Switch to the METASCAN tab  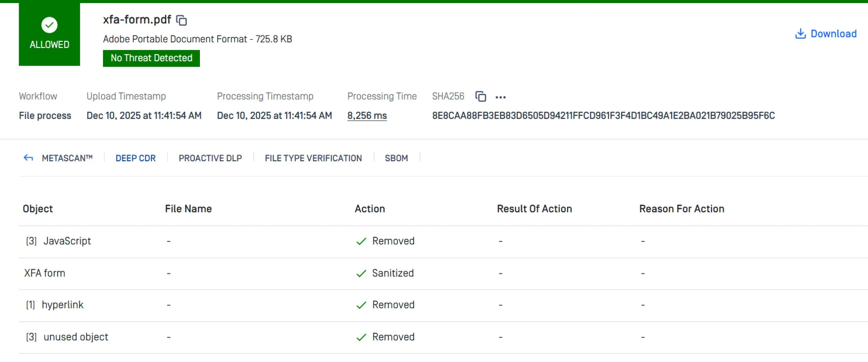pyautogui.click(x=67, y=158)
